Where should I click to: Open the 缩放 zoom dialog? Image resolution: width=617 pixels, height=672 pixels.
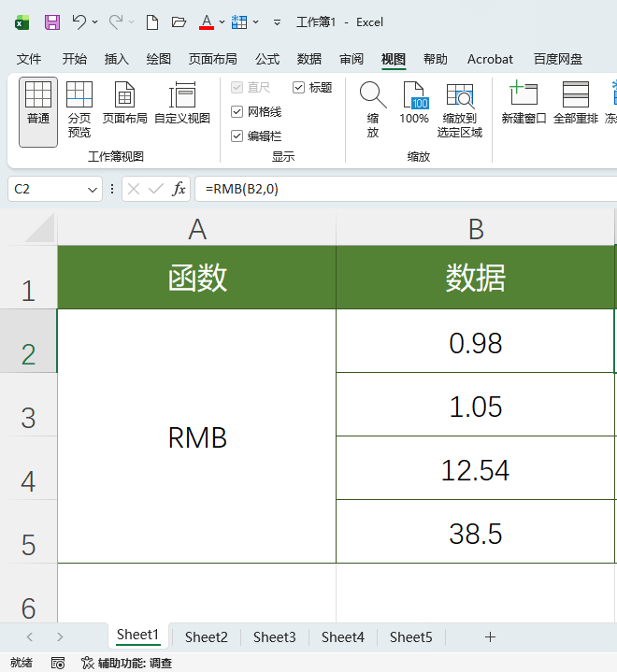tap(373, 109)
